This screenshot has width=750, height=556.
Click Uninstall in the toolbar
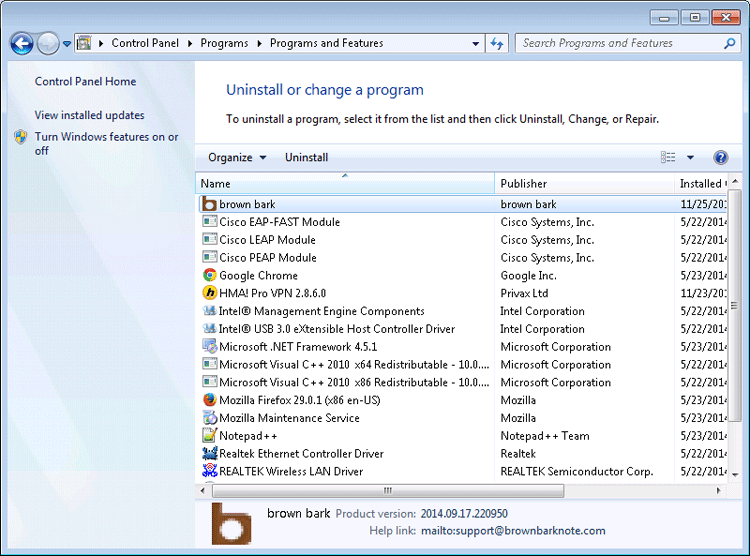pos(306,158)
